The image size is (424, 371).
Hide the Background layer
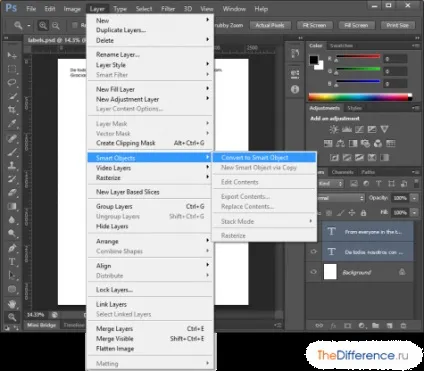tap(313, 272)
